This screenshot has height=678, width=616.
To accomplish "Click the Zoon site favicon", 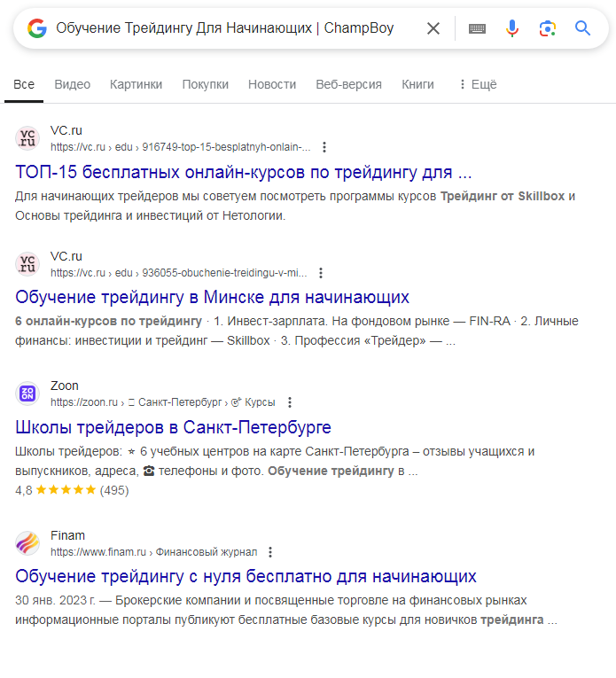I will click(x=27, y=394).
